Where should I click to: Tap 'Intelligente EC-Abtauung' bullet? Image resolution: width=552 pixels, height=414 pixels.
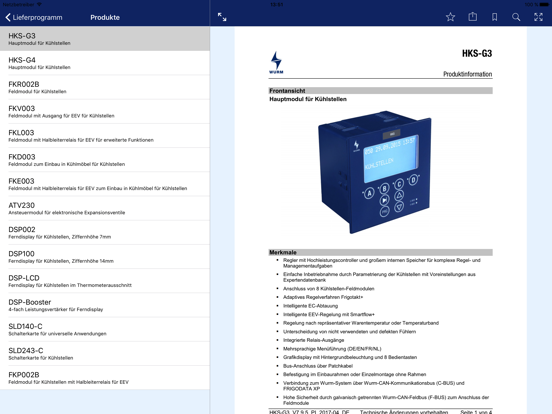pyautogui.click(x=310, y=306)
